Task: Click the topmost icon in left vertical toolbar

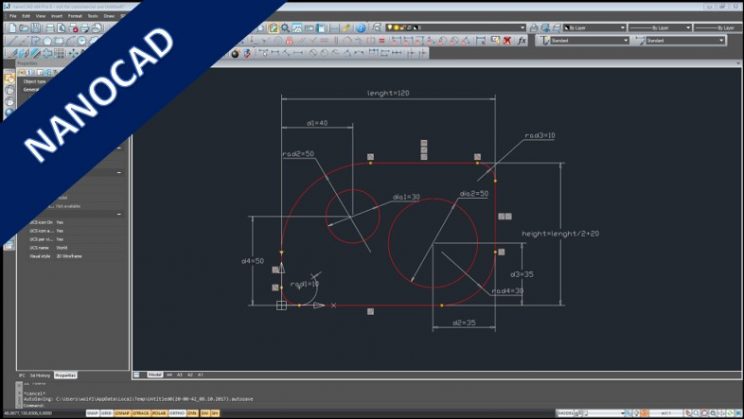Action: tap(9, 76)
